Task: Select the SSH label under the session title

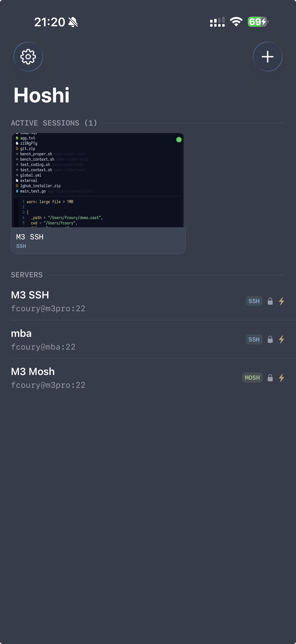Action: 21,246
